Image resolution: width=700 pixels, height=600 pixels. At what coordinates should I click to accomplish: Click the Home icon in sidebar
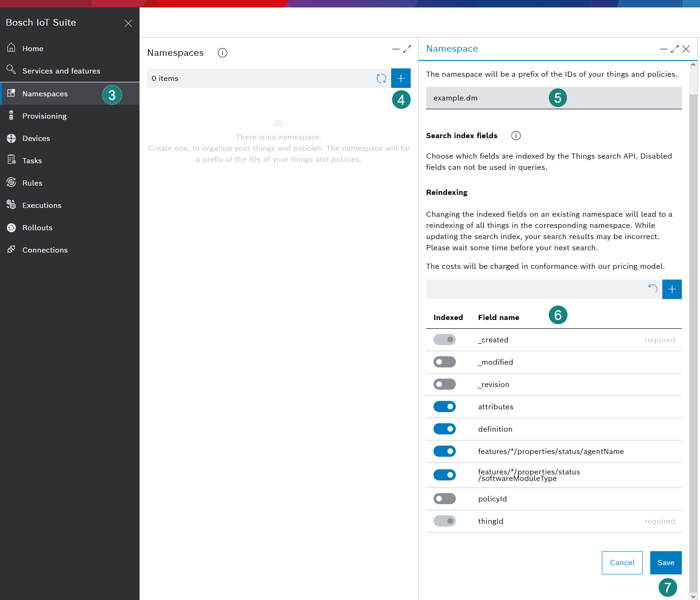click(11, 48)
